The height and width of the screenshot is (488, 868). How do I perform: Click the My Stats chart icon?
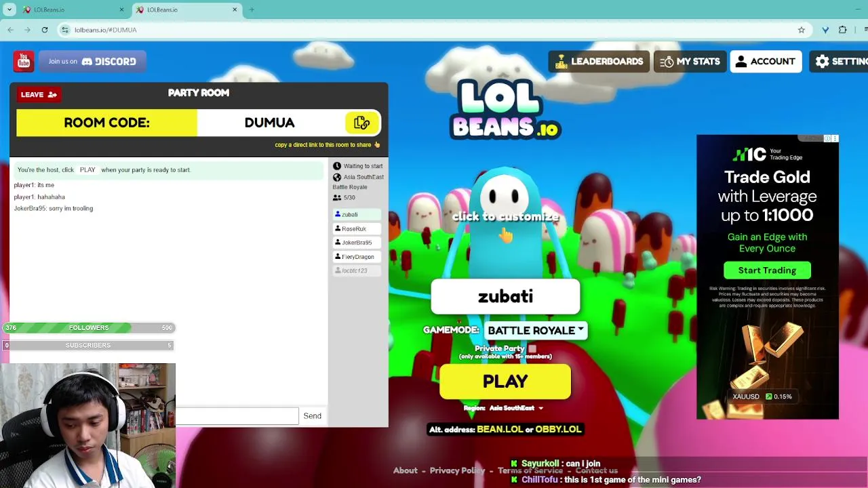667,62
